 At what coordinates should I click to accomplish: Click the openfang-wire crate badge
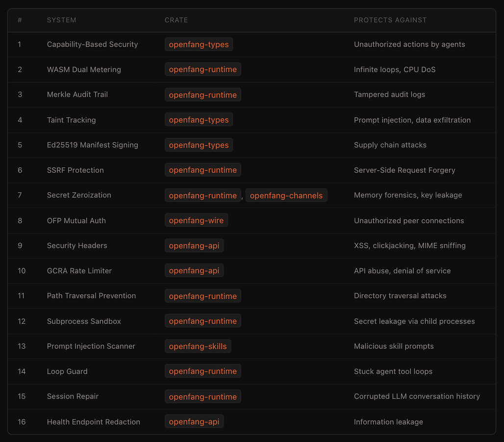(196, 221)
